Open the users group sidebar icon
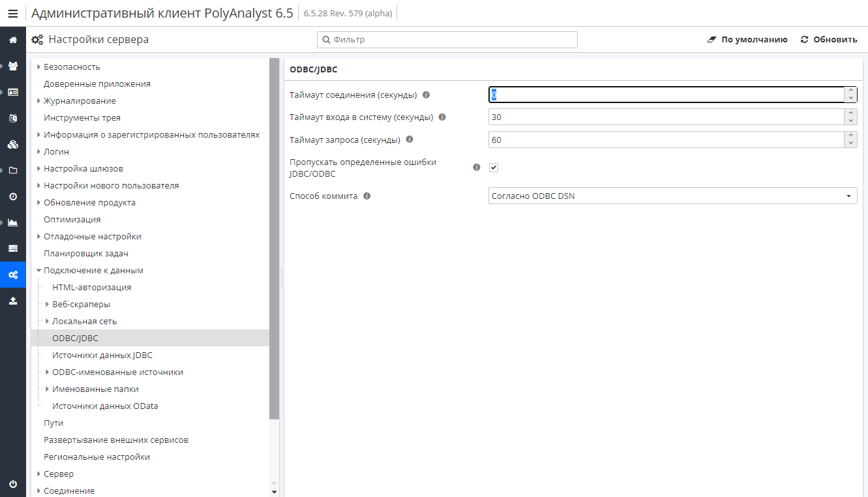 pos(13,66)
